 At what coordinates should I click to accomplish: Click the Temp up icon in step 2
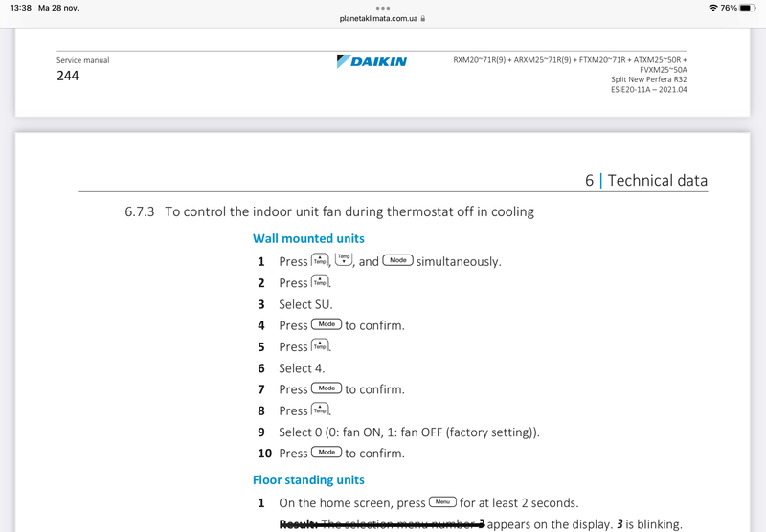tap(320, 282)
